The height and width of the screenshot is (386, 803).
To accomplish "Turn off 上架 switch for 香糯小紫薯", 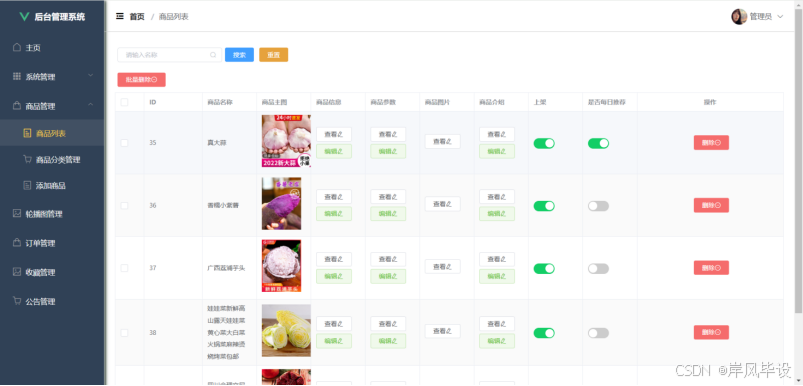I will [544, 206].
